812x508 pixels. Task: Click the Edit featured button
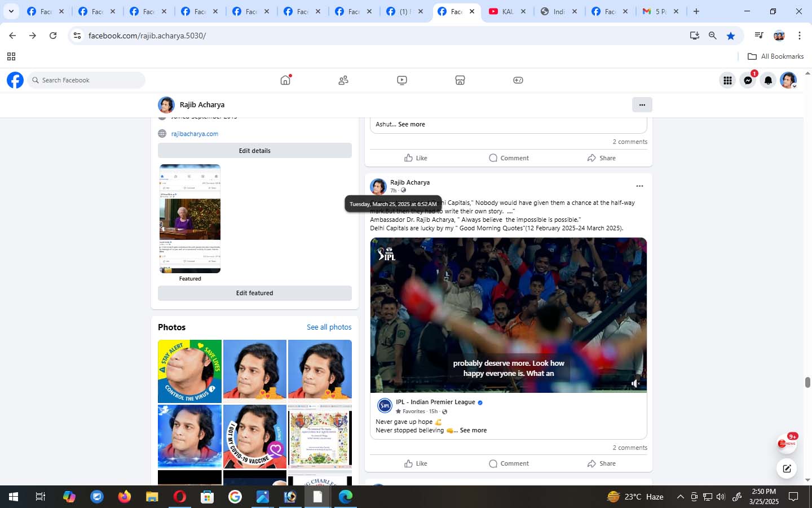(255, 293)
